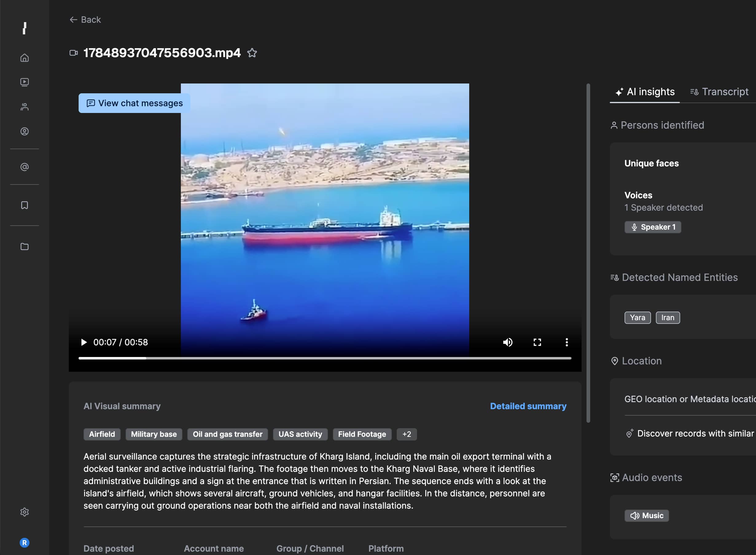
Task: Click the AI Visual summary heading
Action: click(x=122, y=406)
